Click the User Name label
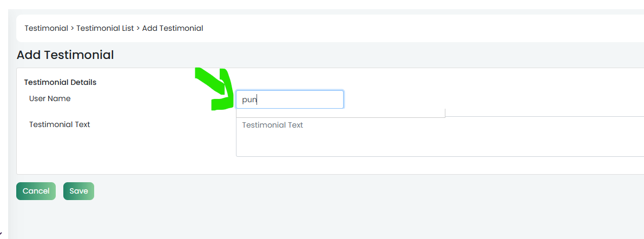This screenshot has width=644, height=239. (50, 98)
